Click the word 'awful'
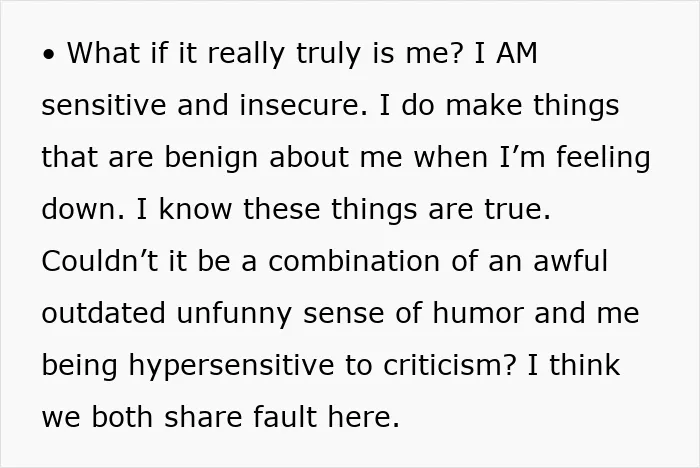 point(571,261)
